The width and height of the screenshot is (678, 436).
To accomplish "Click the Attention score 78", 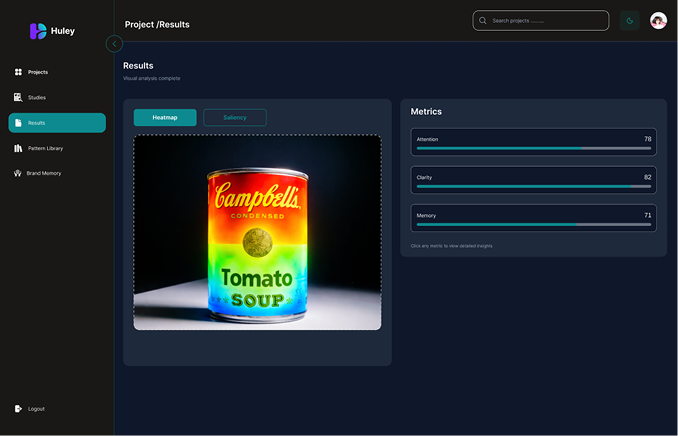I will 647,139.
